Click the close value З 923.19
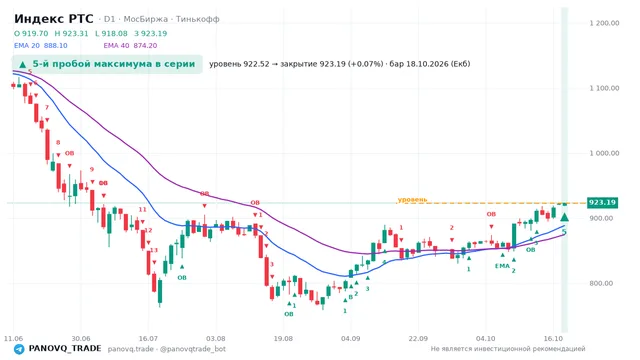Image resolution: width=640 pixels, height=360 pixels. click(151, 33)
